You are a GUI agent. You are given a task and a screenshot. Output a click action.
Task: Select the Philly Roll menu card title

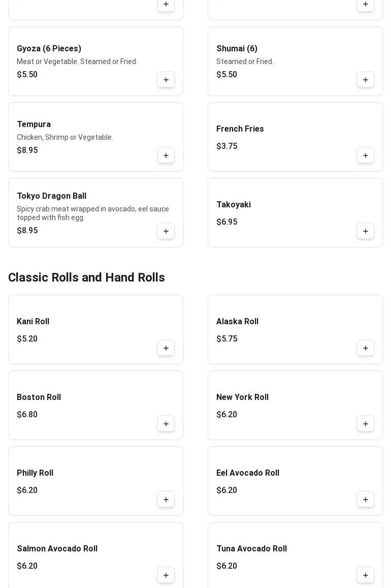[35, 473]
